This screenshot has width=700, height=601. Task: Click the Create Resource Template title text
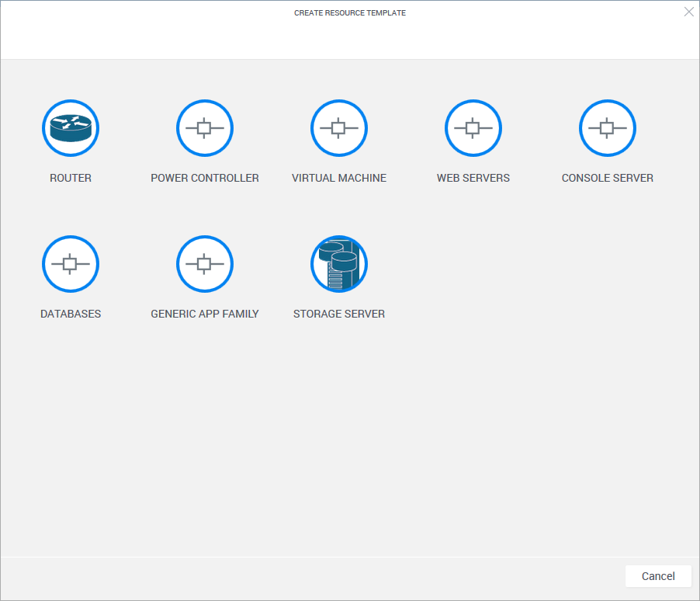[x=350, y=13]
